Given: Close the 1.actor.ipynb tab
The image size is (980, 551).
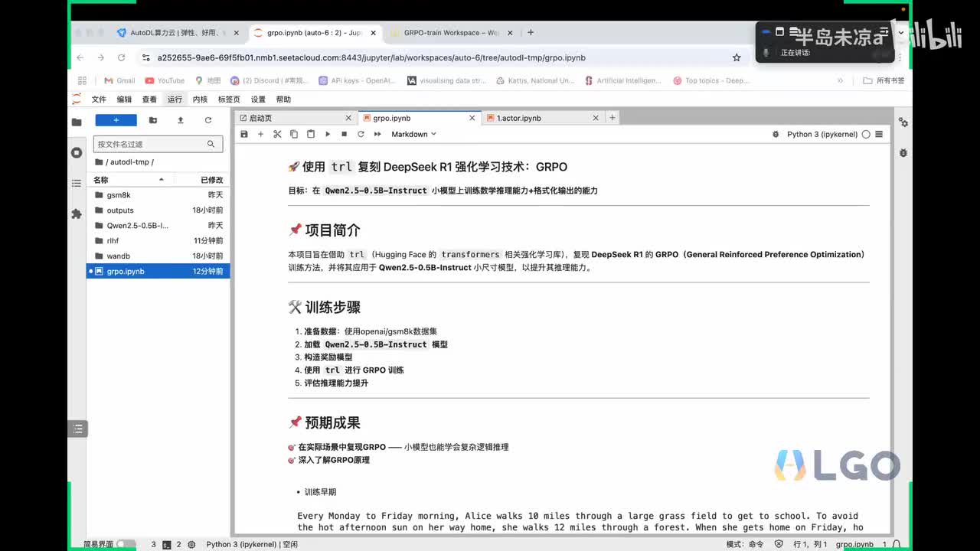Looking at the screenshot, I should click(596, 118).
